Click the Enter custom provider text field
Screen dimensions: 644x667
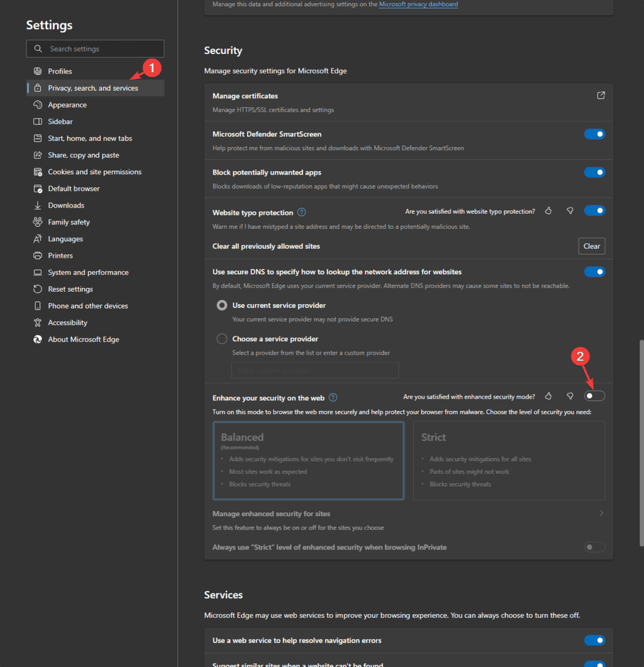(x=315, y=370)
